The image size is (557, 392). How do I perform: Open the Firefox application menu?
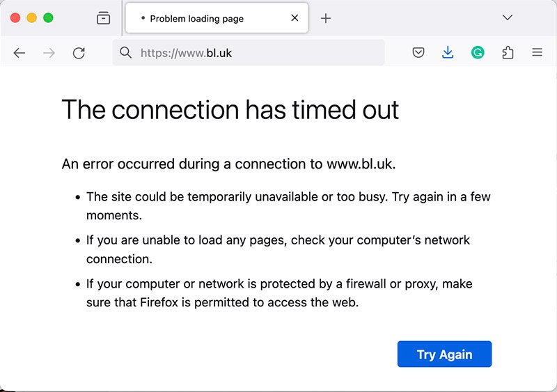tap(537, 52)
